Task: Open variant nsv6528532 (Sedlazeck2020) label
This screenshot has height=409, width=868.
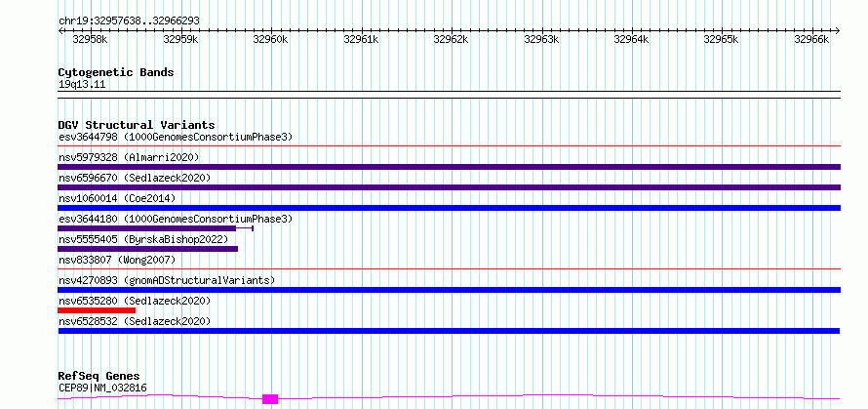Action: (135, 321)
